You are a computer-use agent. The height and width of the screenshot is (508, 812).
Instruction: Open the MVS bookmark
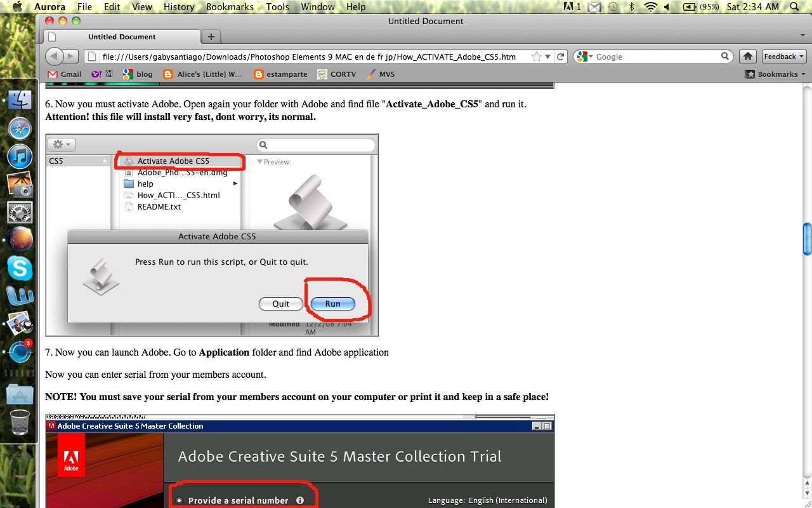[381, 74]
